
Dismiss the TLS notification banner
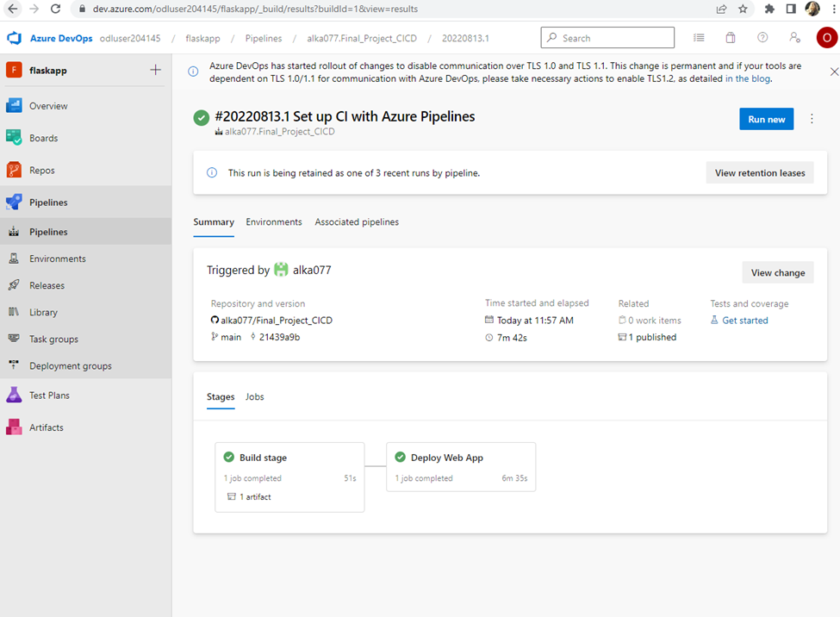pos(834,72)
